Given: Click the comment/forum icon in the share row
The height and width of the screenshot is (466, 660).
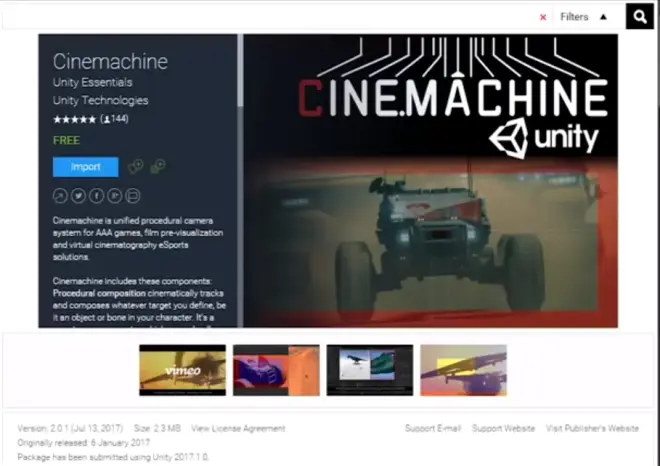Looking at the screenshot, I should (x=133, y=196).
